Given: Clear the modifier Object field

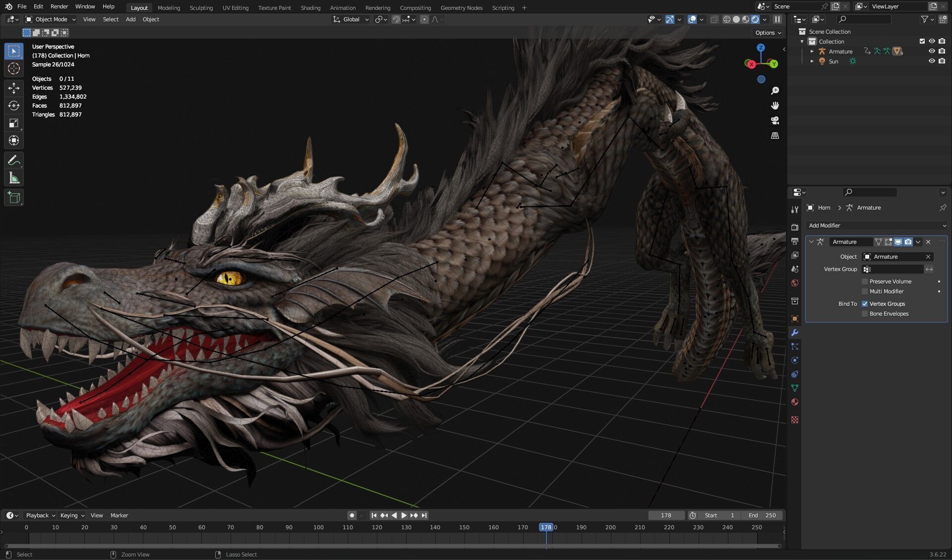Looking at the screenshot, I should (x=928, y=257).
